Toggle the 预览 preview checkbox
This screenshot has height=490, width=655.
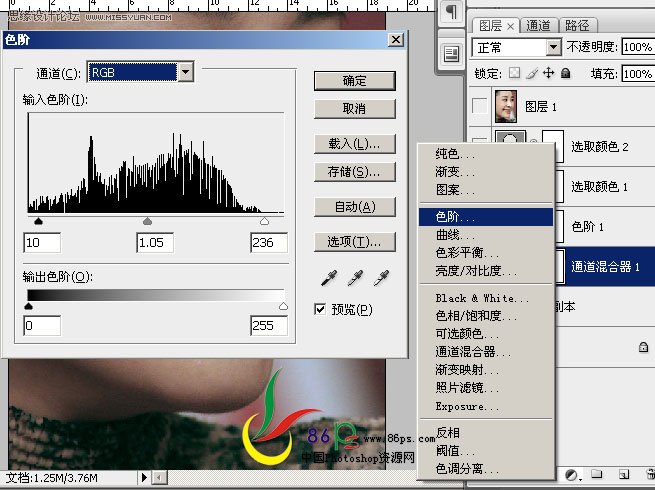(320, 310)
